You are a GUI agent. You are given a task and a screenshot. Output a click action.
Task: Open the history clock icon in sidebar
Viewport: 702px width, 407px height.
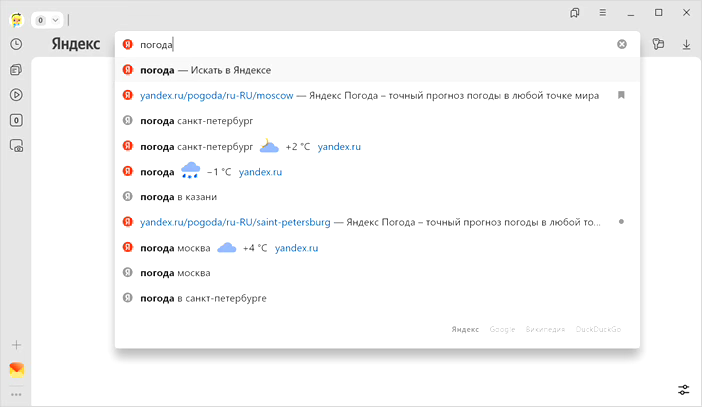click(16, 44)
